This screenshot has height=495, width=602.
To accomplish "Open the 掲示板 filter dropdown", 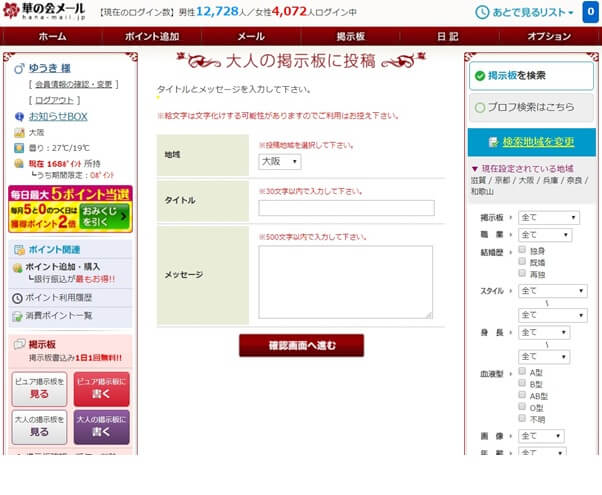I will [x=549, y=218].
